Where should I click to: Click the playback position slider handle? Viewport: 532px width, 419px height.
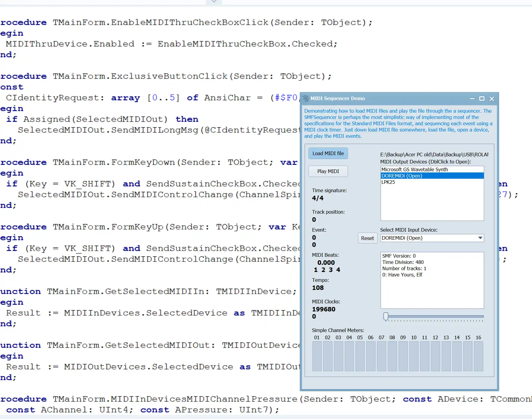tap(386, 317)
